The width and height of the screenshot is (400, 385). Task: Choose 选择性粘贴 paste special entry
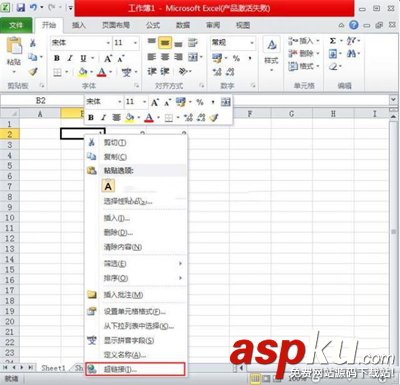[136, 201]
